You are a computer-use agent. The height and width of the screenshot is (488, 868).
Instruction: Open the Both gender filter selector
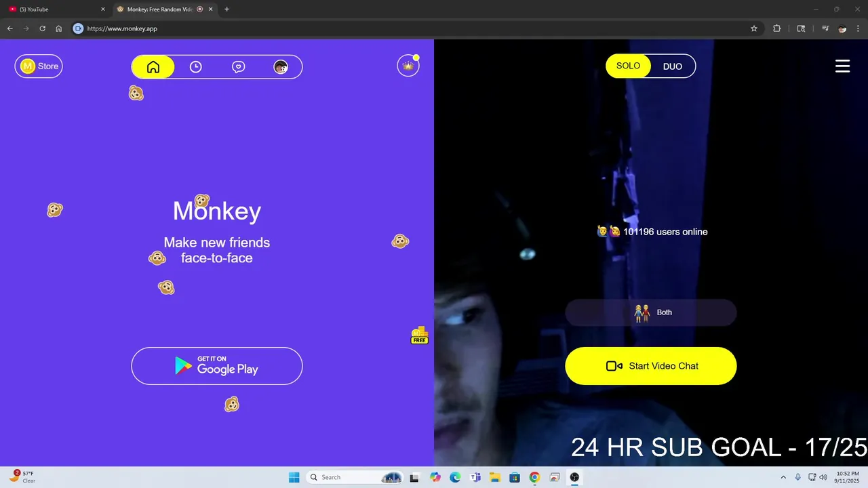pyautogui.click(x=651, y=312)
